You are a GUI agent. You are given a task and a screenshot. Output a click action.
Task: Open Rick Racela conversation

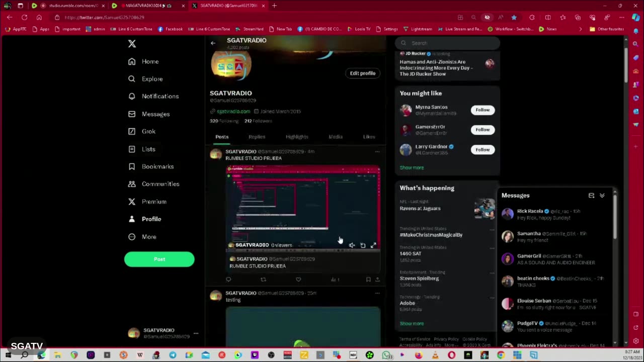pos(555,214)
